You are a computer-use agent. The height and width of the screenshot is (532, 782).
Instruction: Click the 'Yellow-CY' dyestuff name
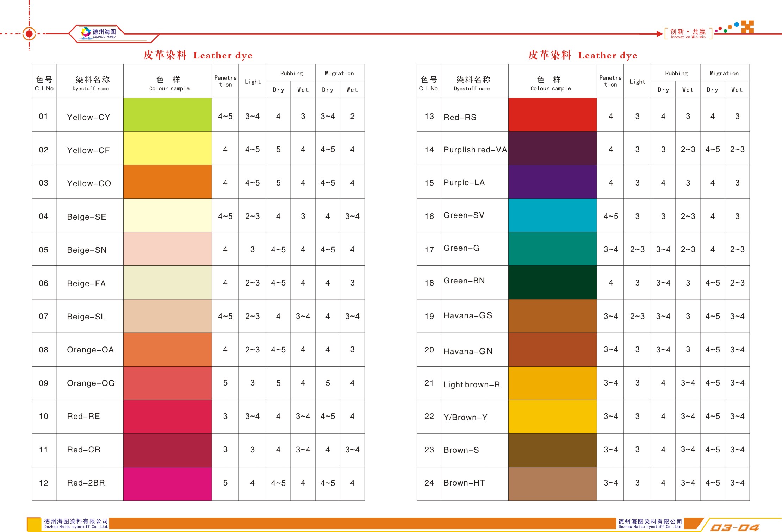[x=89, y=117]
